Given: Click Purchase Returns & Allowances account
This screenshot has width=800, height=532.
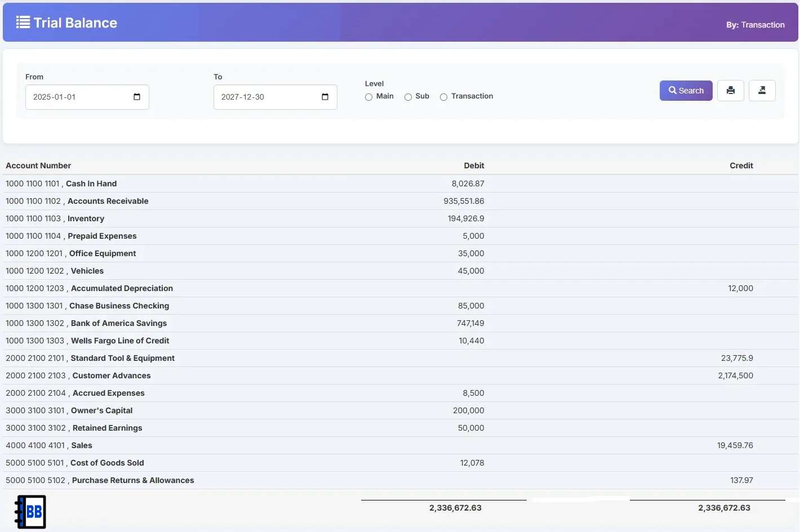Looking at the screenshot, I should [x=133, y=480].
